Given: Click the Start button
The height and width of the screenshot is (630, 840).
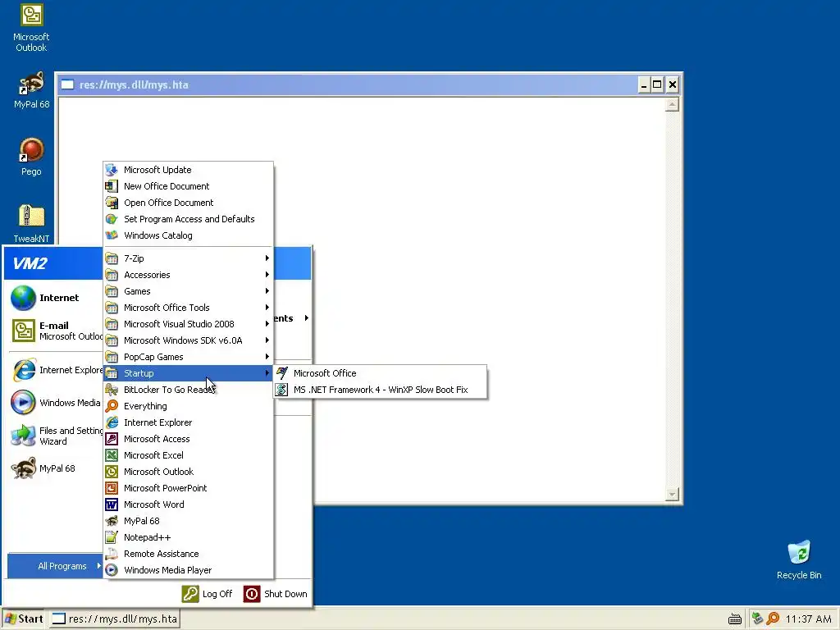Looking at the screenshot, I should (x=24, y=619).
